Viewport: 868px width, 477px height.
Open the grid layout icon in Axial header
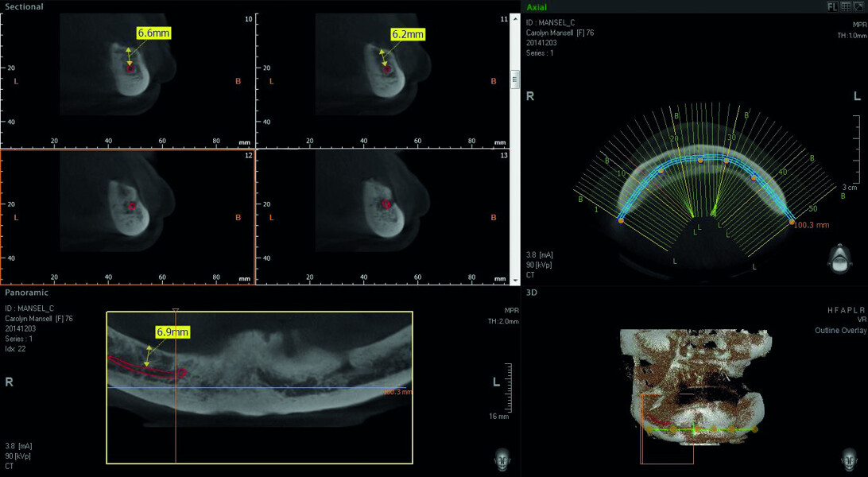[845, 6]
